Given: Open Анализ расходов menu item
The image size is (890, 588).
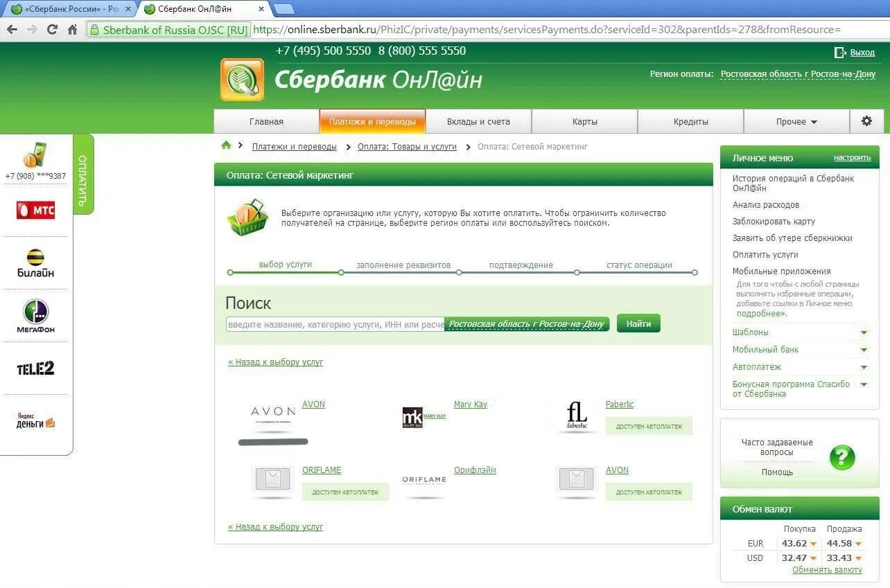Looking at the screenshot, I should point(766,205).
